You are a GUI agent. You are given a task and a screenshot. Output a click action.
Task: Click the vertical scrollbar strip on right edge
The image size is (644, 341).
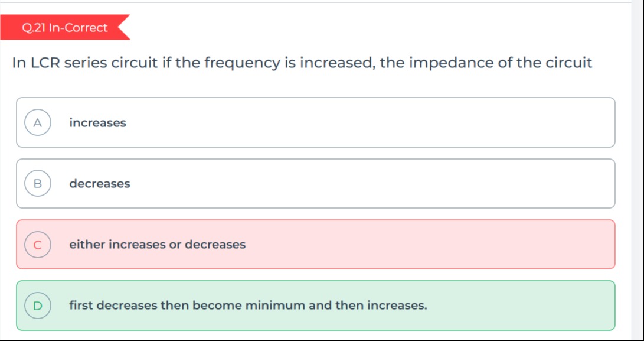tap(638, 170)
